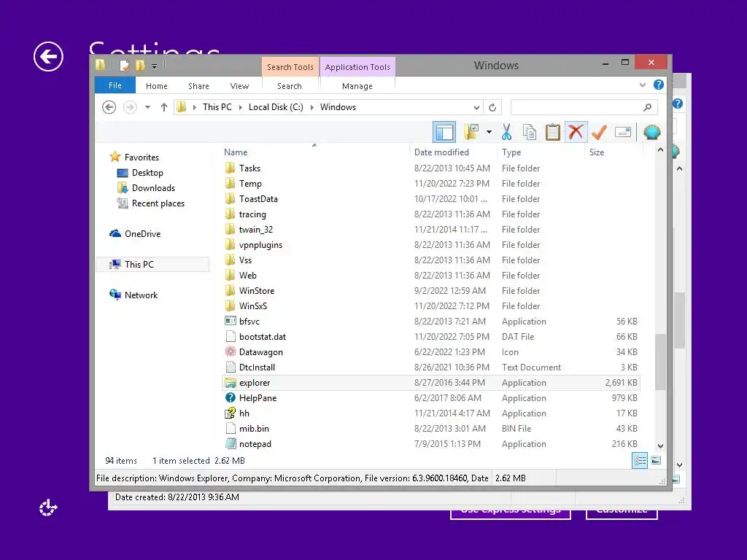Select Desktop under Favorites
Screen dimensions: 747x560
pos(147,173)
